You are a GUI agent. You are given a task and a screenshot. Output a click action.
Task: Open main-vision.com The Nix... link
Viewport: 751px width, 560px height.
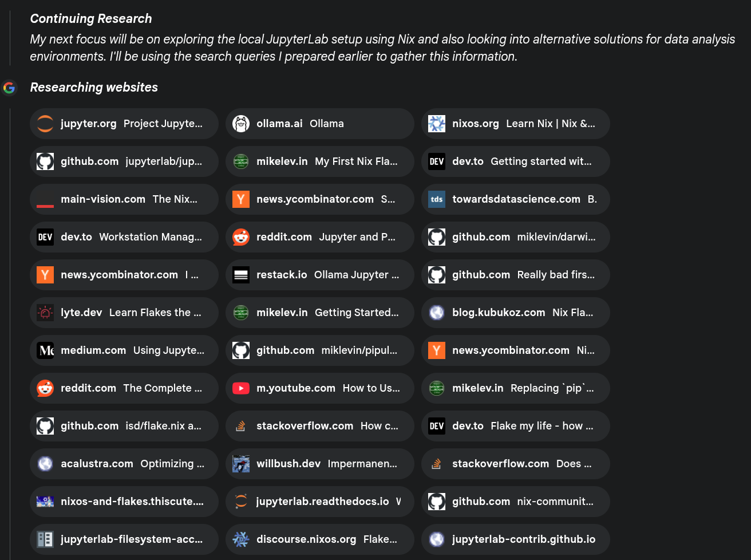[x=124, y=199]
